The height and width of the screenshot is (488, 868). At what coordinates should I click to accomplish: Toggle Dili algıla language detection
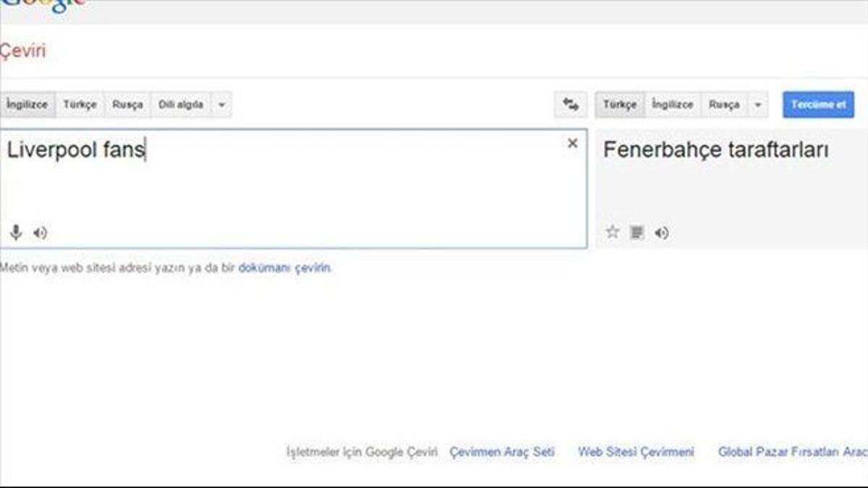tap(181, 105)
